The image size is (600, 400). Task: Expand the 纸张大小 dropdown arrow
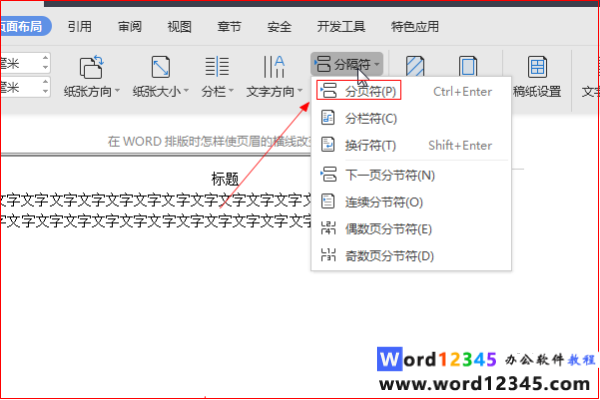click(x=186, y=91)
